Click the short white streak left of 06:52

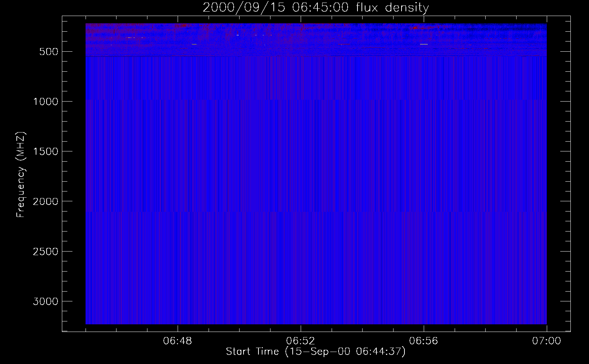pyautogui.click(x=238, y=35)
